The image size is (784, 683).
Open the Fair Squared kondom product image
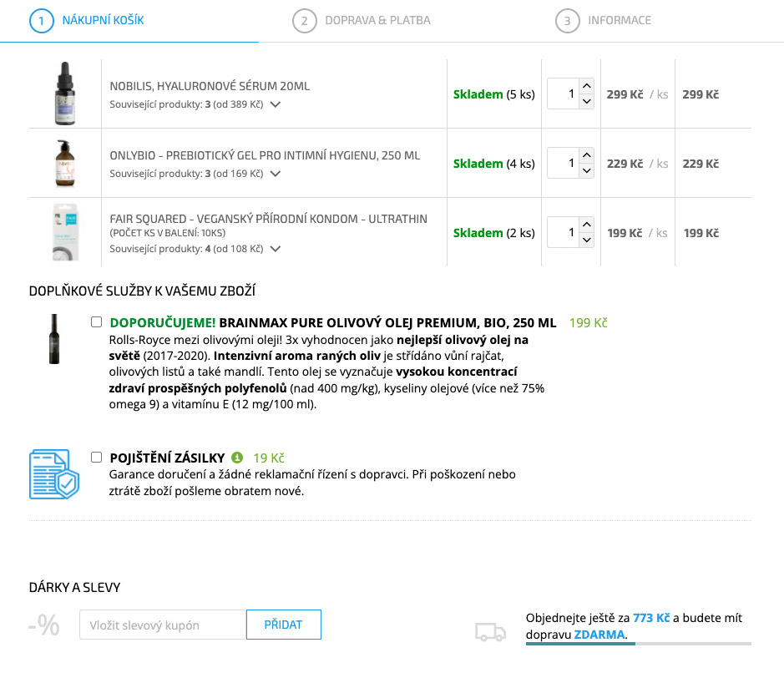[65, 232]
